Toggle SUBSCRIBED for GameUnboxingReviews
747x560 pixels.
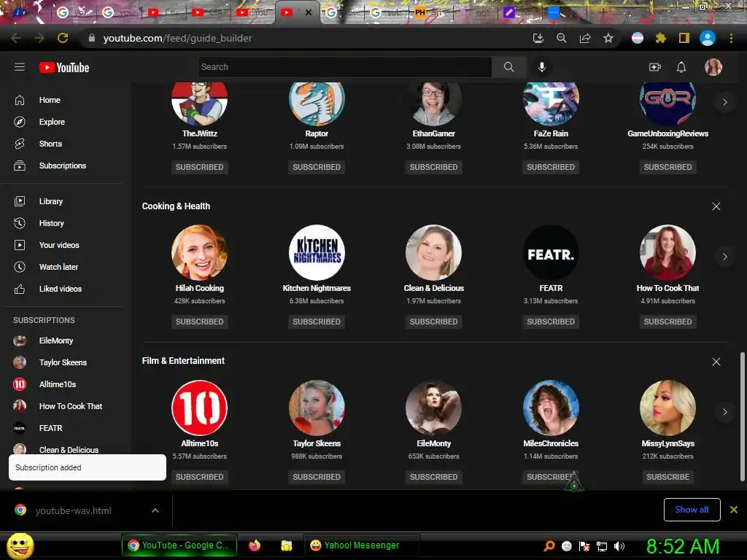coord(668,167)
